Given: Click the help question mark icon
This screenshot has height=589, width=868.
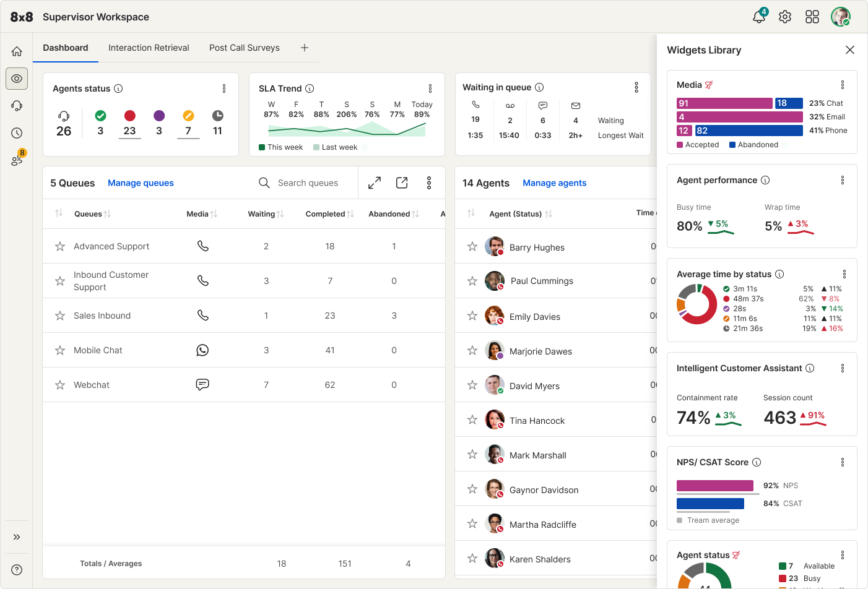Looking at the screenshot, I should click(x=17, y=570).
